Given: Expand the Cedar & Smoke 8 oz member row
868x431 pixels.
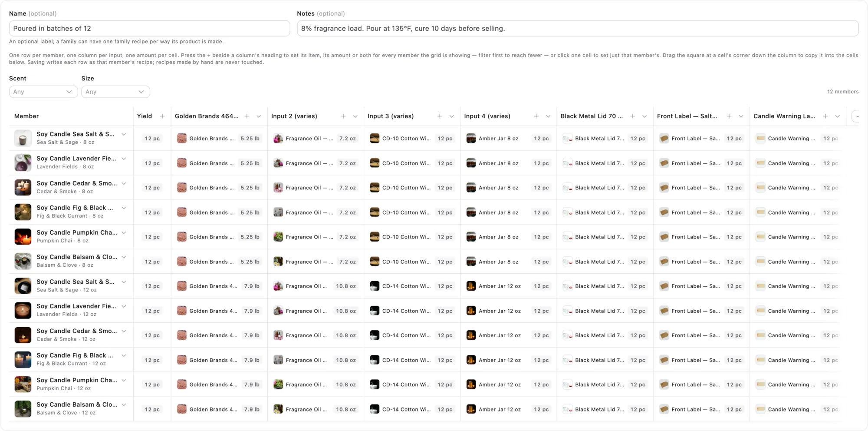Looking at the screenshot, I should click(124, 183).
